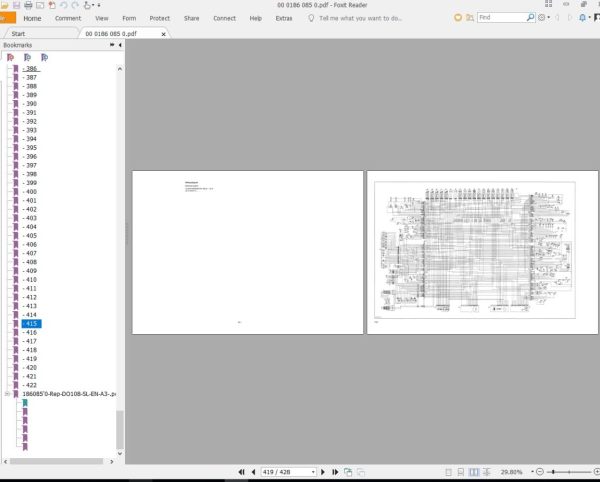Screen dimensions: 600x482
Task: Click bookmarks scrollbar up arrow
Action: [120, 69]
